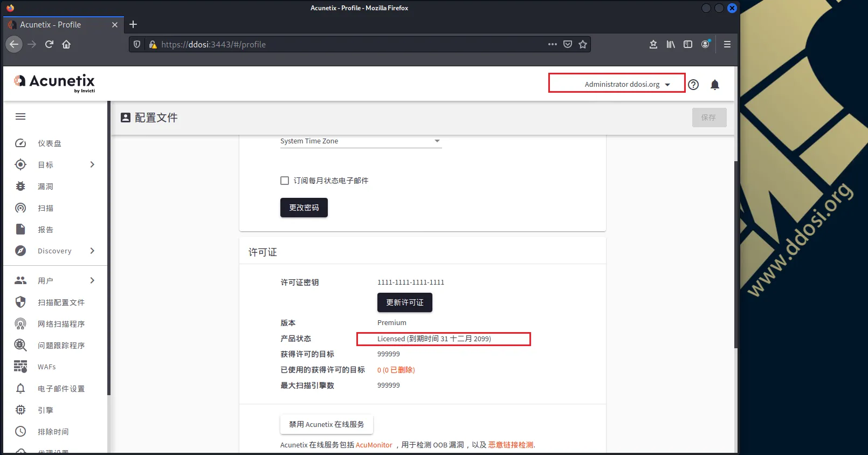Expand the 用户 submenu chevron
Viewport: 868px width, 455px height.
(x=92, y=280)
